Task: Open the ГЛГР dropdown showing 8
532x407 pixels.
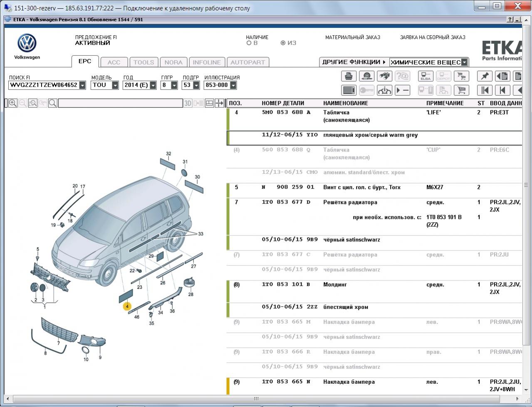Action: click(174, 85)
